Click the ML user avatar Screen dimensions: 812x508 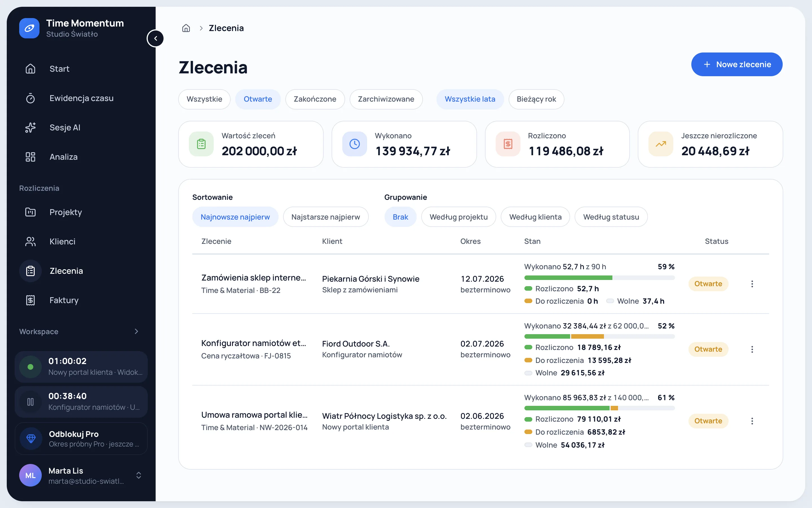[x=30, y=476]
